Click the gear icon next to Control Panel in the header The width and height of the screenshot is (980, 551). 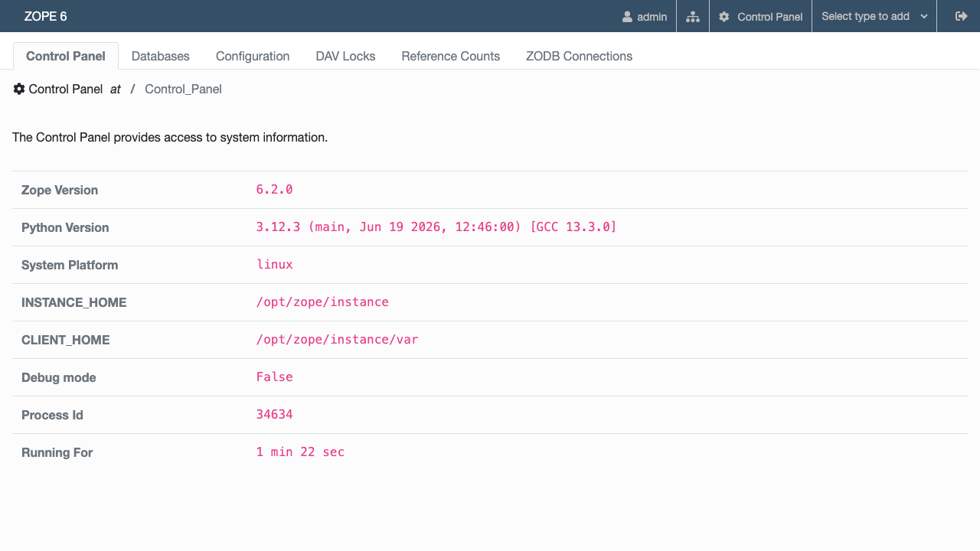pos(724,17)
